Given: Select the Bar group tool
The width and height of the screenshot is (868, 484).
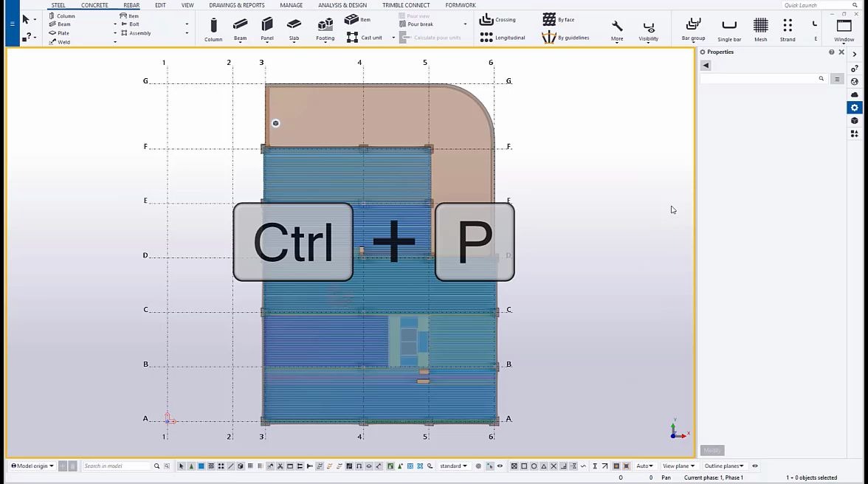Looking at the screenshot, I should (693, 30).
